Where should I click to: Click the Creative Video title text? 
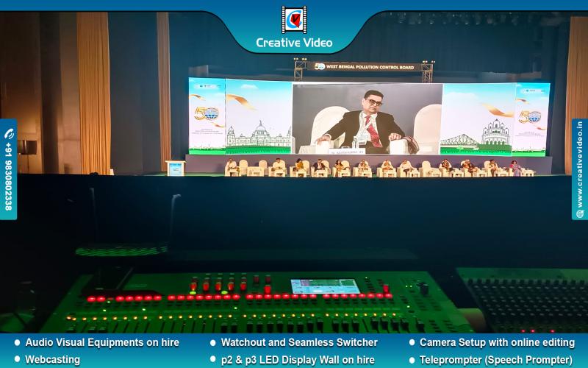point(294,43)
